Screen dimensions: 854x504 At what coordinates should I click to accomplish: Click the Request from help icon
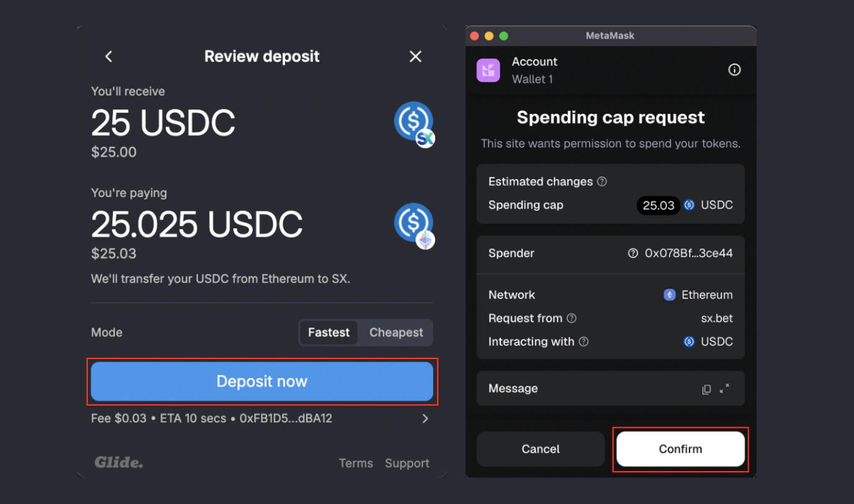(x=571, y=318)
